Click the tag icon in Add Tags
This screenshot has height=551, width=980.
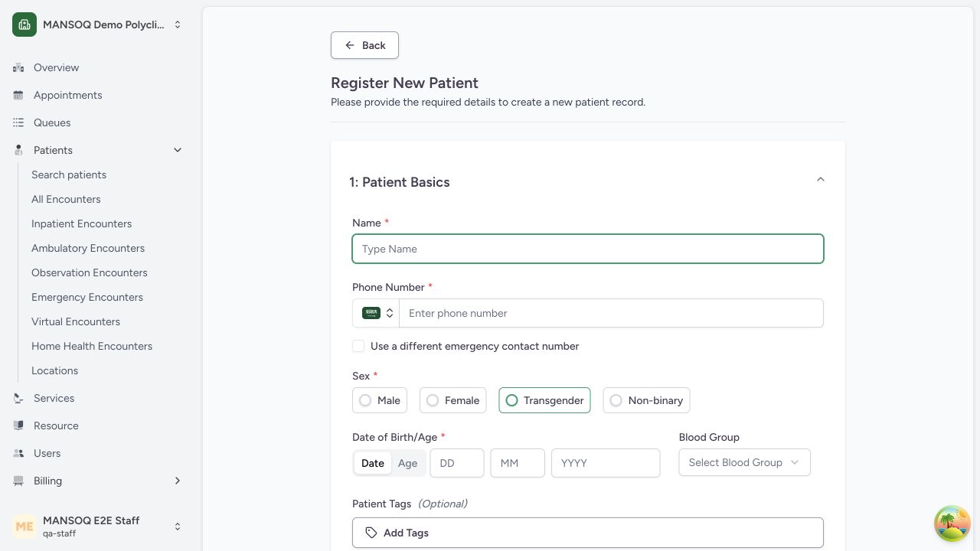point(371,533)
